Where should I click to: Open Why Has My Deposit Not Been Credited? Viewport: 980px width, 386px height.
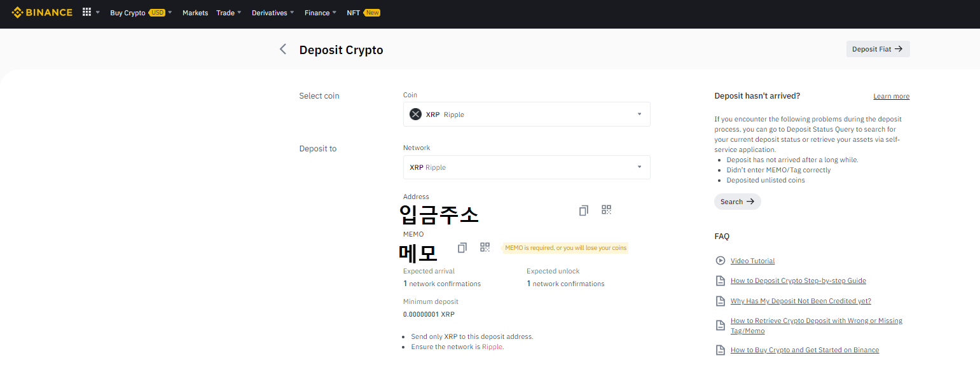tap(801, 301)
